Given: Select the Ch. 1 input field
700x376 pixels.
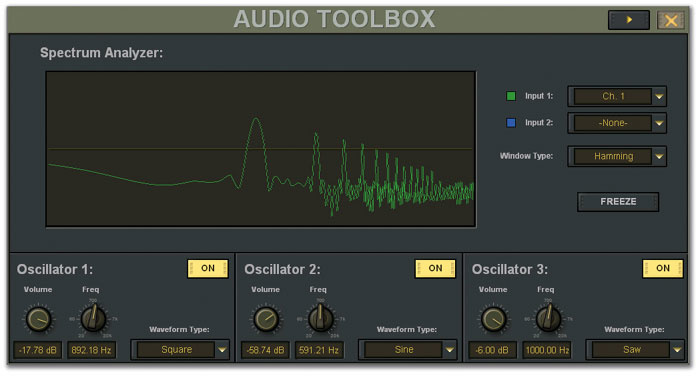Looking at the screenshot, I should pyautogui.click(x=613, y=96).
